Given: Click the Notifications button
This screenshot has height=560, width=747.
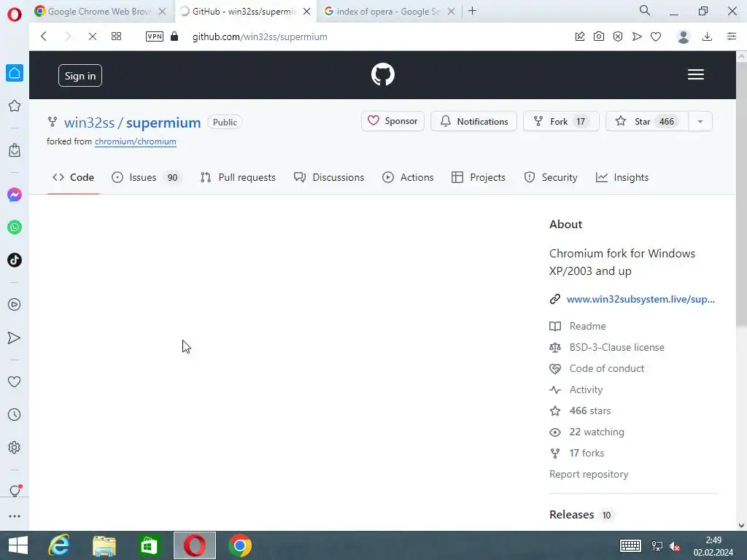Looking at the screenshot, I should [473, 121].
